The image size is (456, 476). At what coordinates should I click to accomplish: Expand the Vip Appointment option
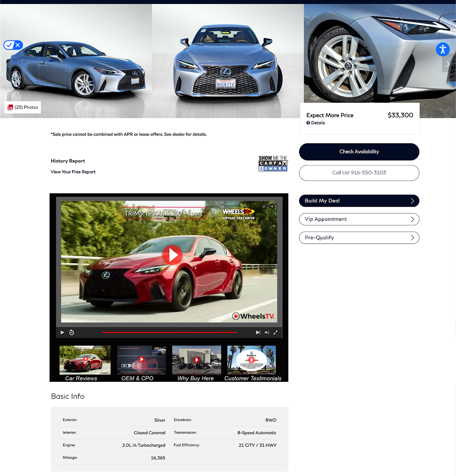point(412,219)
